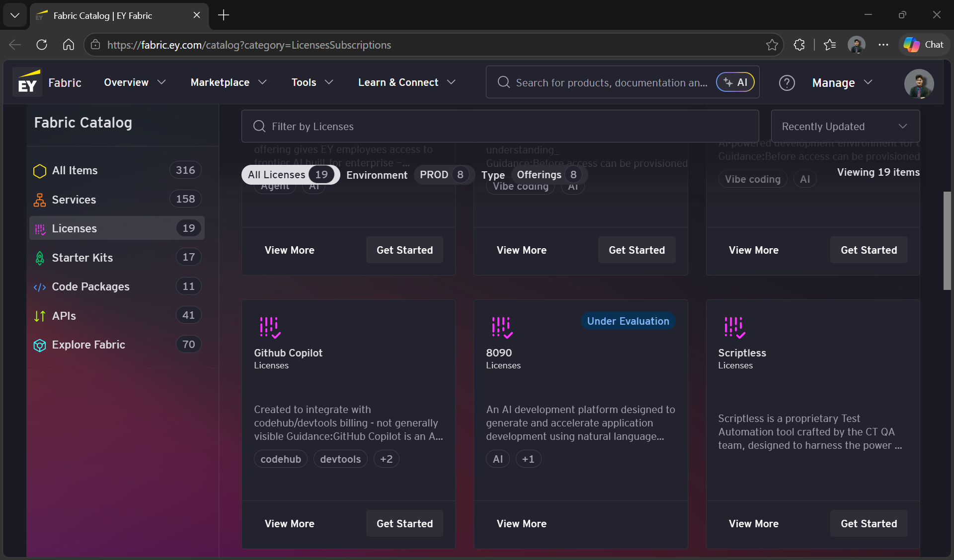Click View More on Github Copilot card
This screenshot has width=954, height=560.
pyautogui.click(x=289, y=524)
